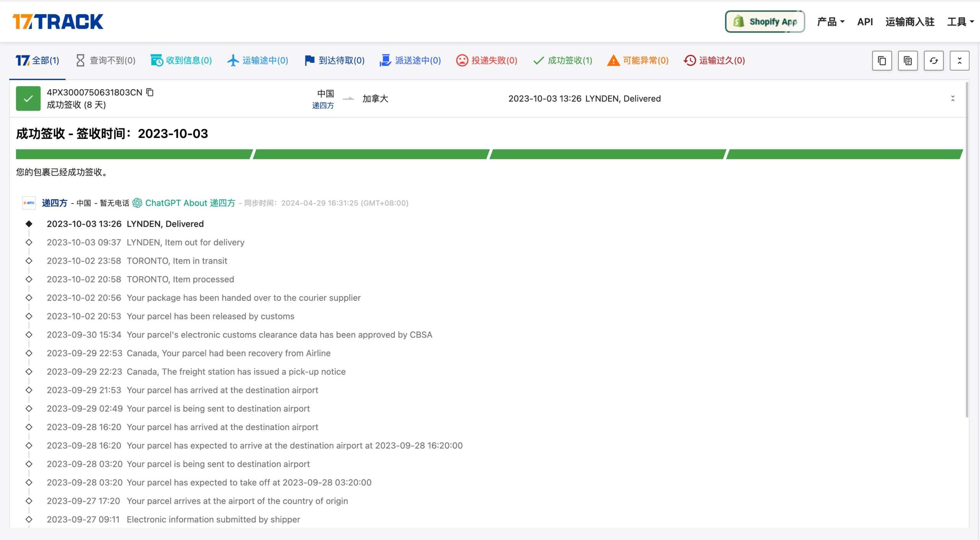The width and height of the screenshot is (980, 540).
Task: Select the 到达待取(0) tab
Action: pyautogui.click(x=334, y=61)
